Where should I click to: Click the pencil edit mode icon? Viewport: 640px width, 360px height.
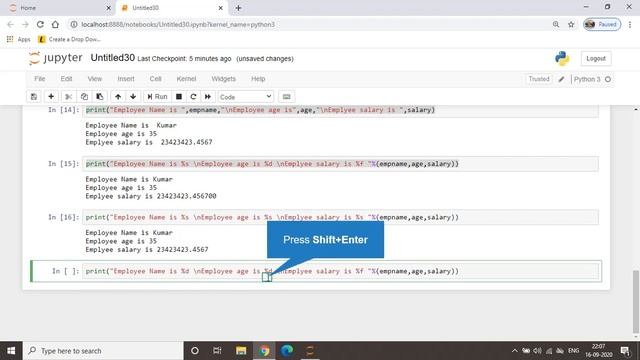(562, 79)
